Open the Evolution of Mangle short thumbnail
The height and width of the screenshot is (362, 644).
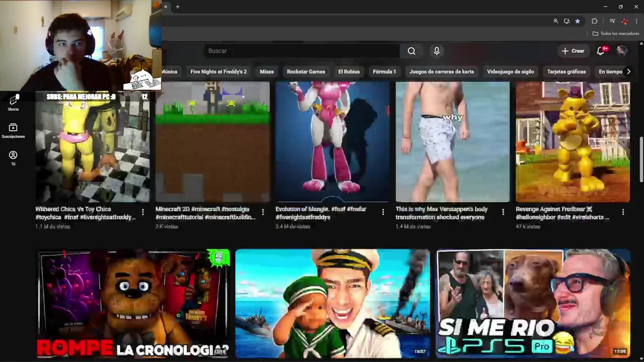(332, 142)
